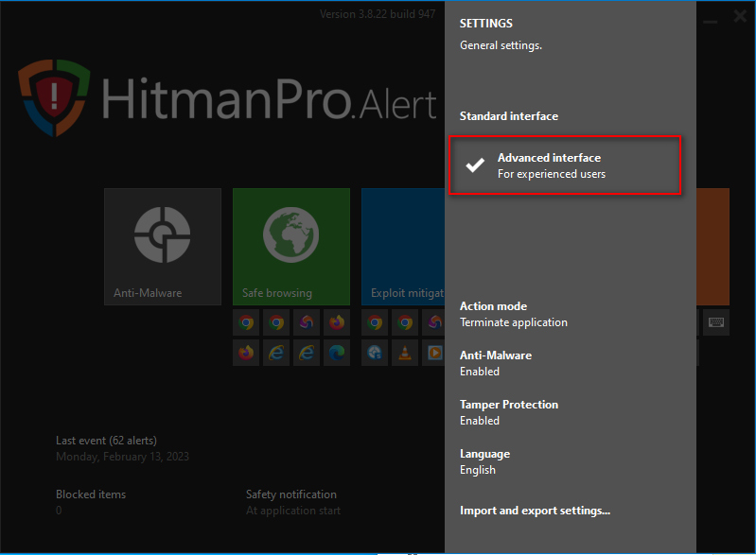Click the Firefox icon beside Waterfox
756x555 pixels.
337,322
